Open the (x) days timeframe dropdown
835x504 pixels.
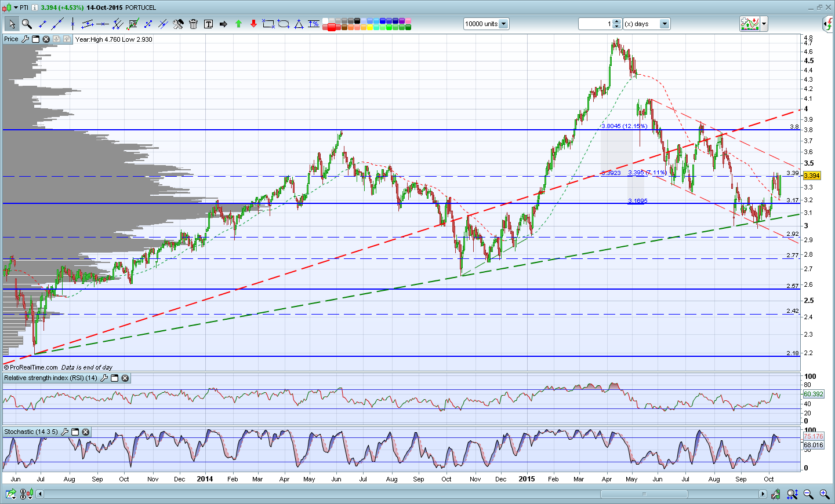tap(665, 24)
